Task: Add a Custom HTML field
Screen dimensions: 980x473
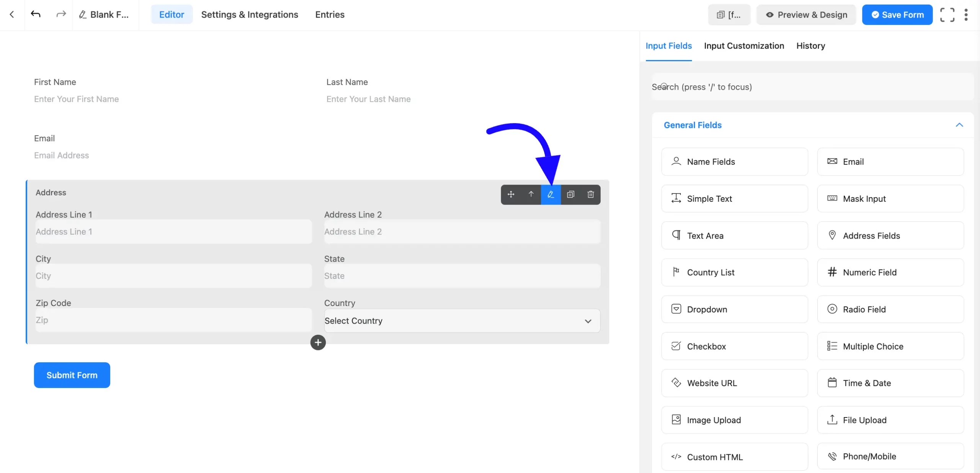Action: point(734,457)
